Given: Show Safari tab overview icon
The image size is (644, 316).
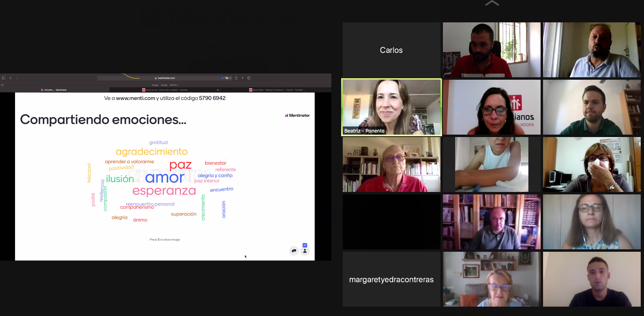Looking at the screenshot, I should point(249,78).
